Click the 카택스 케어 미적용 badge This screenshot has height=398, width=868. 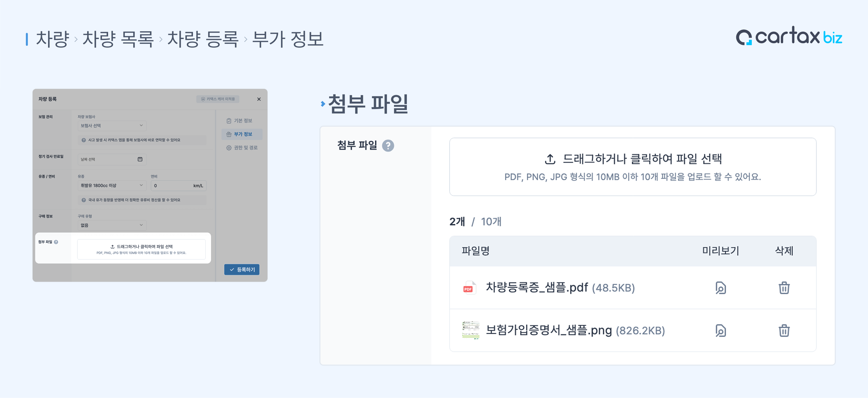(x=218, y=99)
